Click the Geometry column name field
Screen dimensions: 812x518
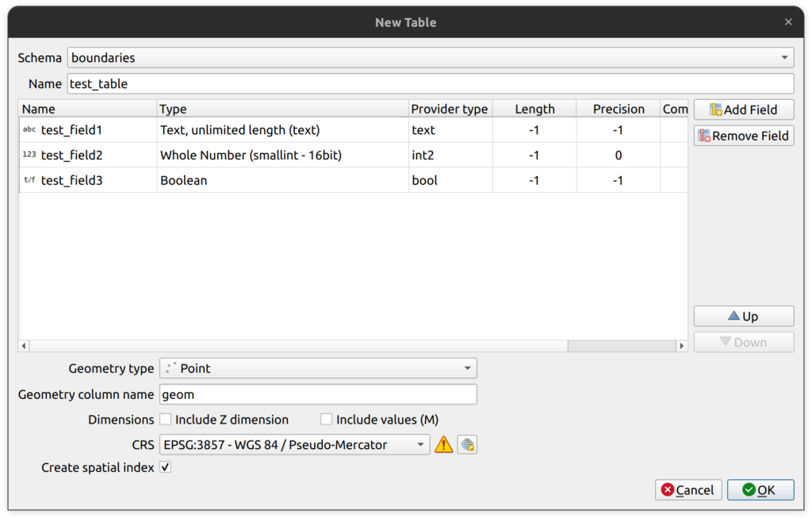[318, 394]
